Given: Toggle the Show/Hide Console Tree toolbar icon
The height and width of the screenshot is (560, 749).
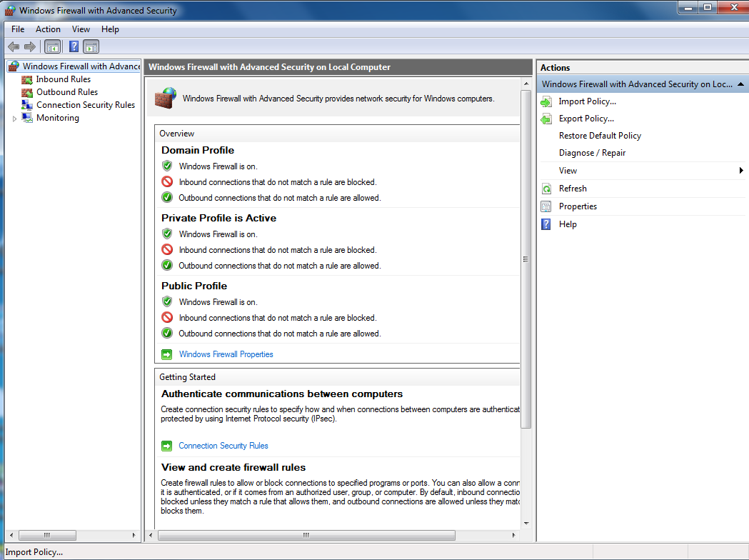Looking at the screenshot, I should [53, 46].
